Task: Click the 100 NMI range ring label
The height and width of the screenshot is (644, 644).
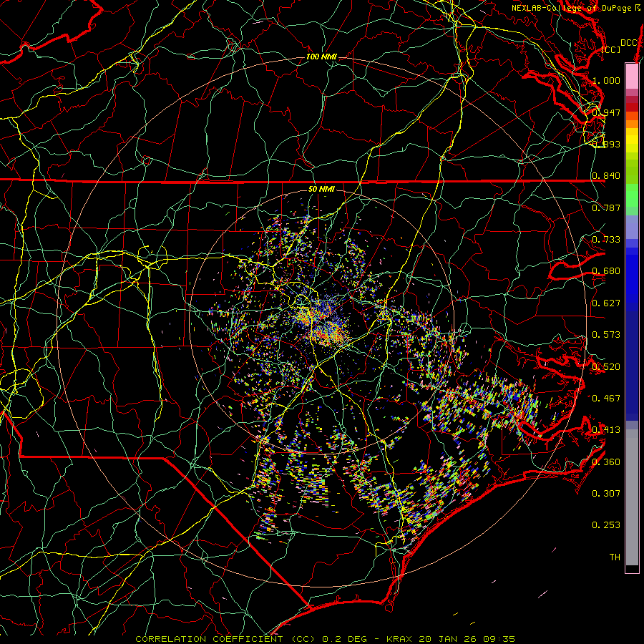Action: pos(321,57)
